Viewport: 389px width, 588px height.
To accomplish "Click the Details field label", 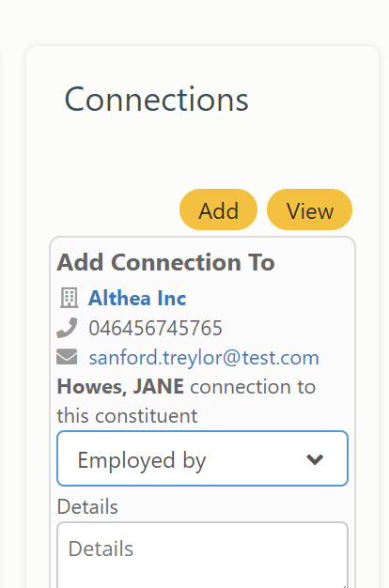I will click(87, 506).
